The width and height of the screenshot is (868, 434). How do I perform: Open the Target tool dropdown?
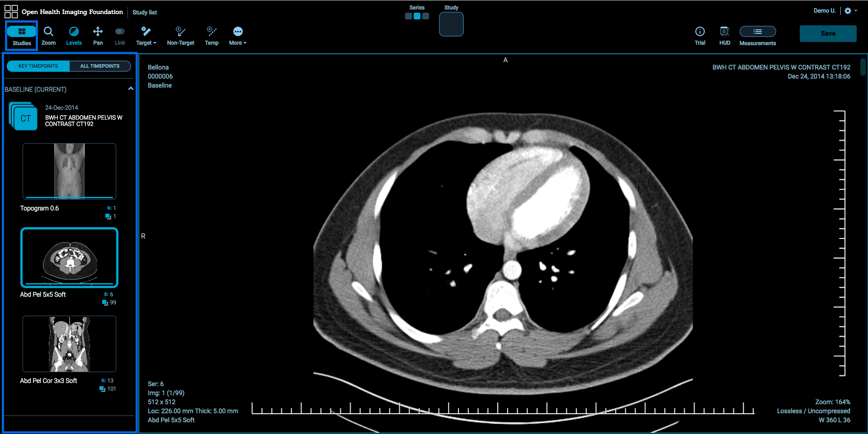tap(146, 36)
